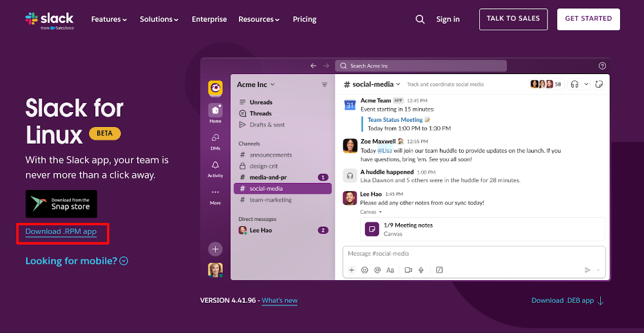Open the #social-media channel in sidebar list
Screen dimensions: 644x333
[x=283, y=189]
